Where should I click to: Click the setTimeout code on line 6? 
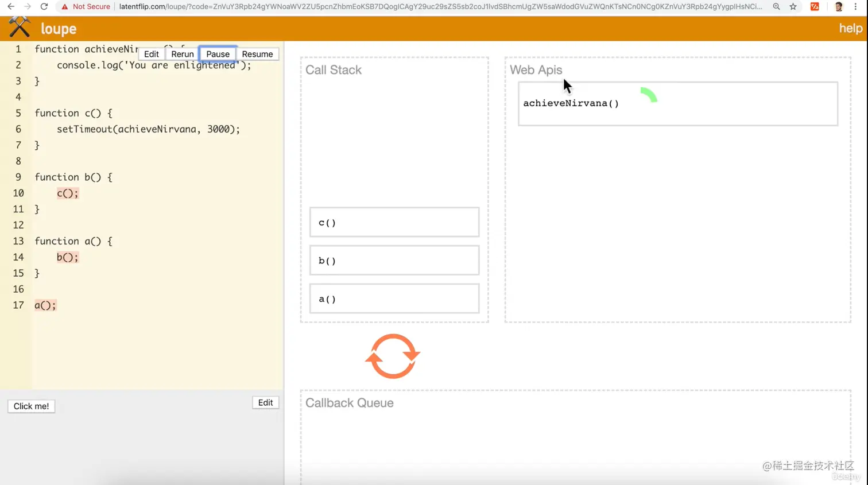(x=148, y=129)
